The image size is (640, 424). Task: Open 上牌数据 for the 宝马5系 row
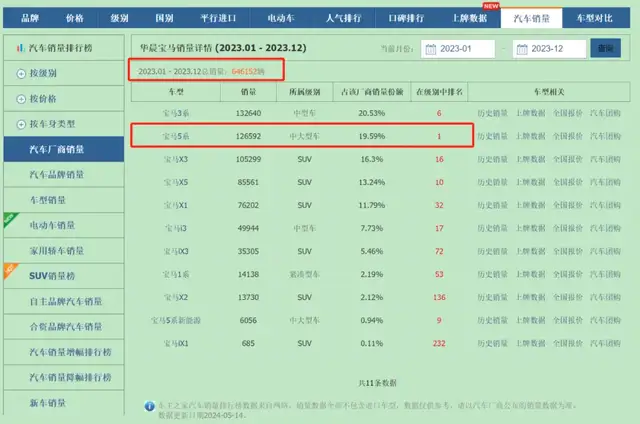pos(531,136)
